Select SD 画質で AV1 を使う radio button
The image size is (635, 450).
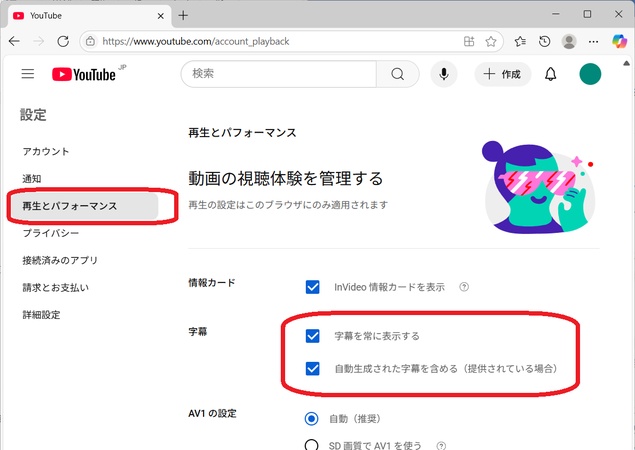311,445
